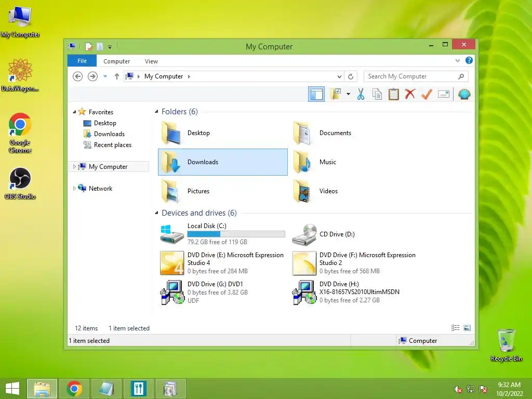Collapse the Favorites tree node
532x399 pixels.
tap(74, 112)
